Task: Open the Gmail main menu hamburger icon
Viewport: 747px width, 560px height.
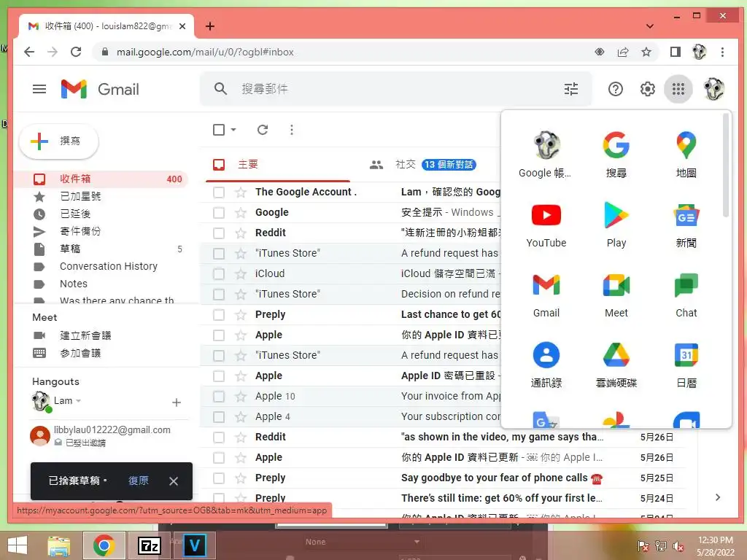Action: tap(39, 89)
